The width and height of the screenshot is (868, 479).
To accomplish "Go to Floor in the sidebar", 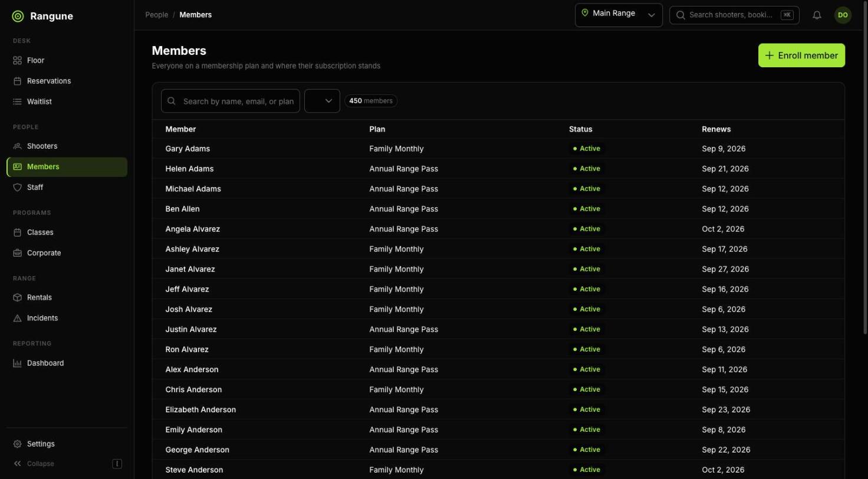I will 67,60.
